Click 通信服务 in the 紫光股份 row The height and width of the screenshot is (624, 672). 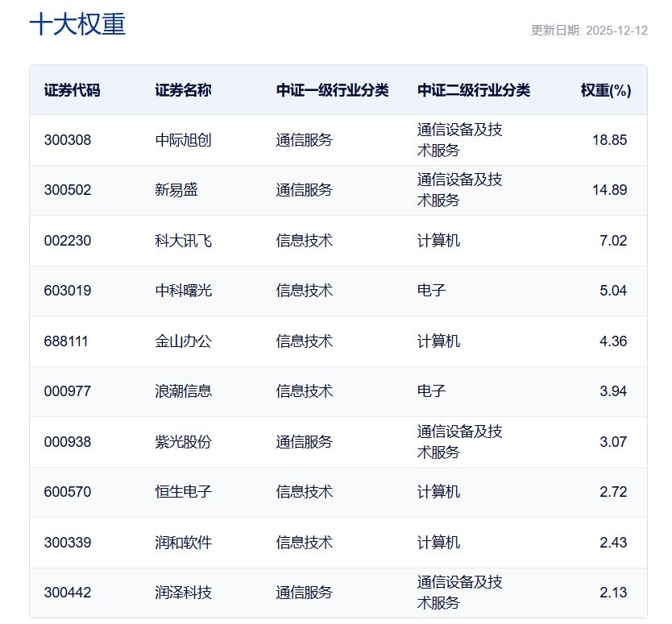coord(305,442)
